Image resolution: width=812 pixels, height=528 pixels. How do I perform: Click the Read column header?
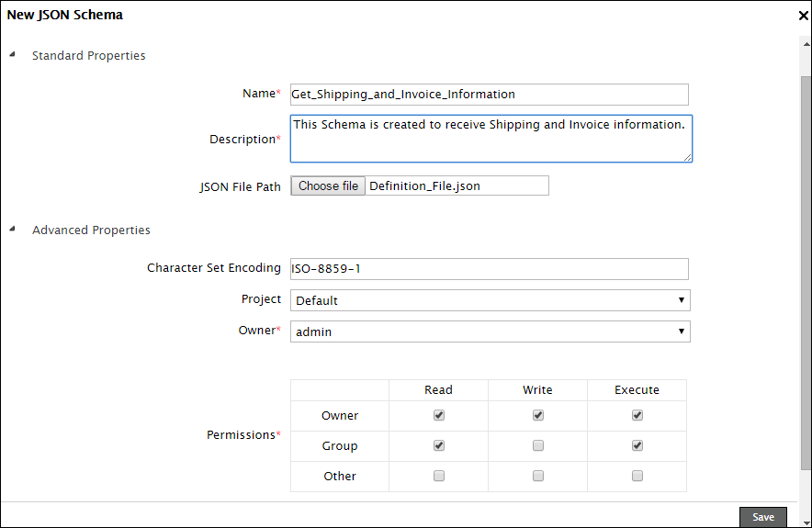pyautogui.click(x=438, y=389)
